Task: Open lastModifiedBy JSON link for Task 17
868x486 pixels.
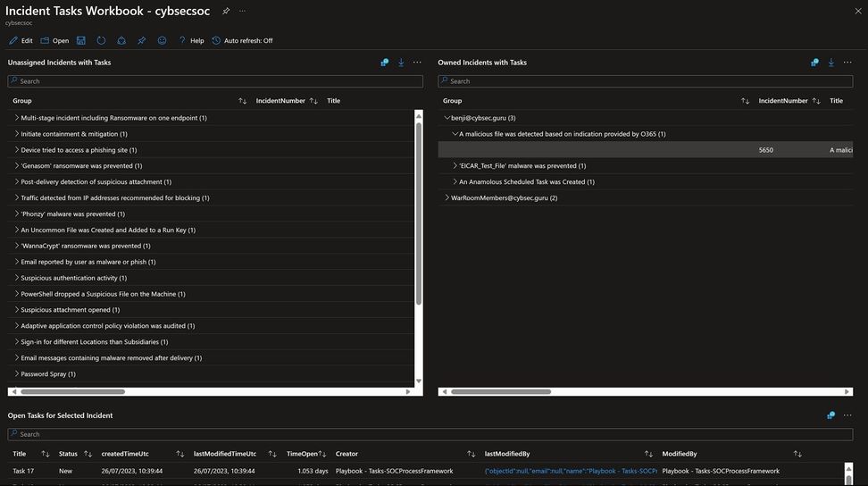Action: [571, 471]
